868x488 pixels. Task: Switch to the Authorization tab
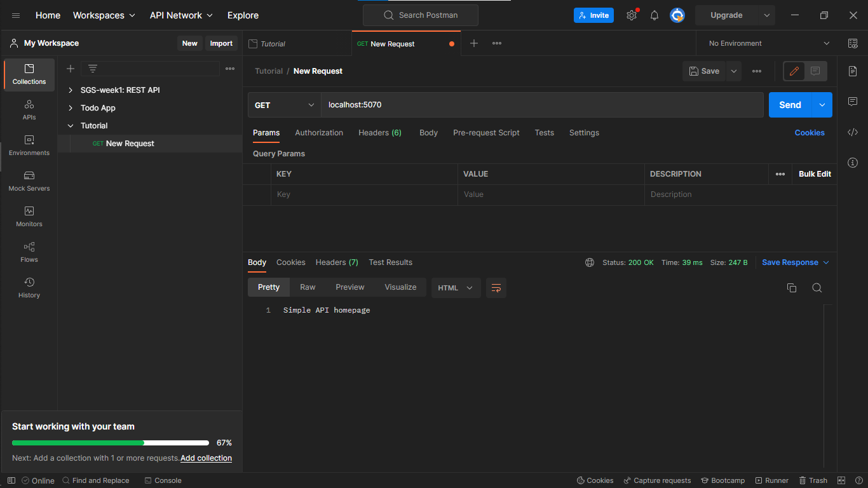pos(319,133)
